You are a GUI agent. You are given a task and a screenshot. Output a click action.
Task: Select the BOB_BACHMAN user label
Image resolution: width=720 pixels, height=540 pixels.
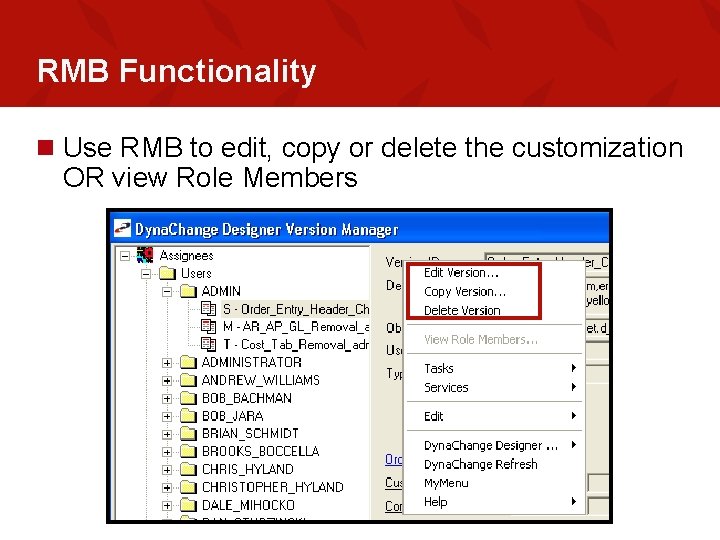pos(247,398)
